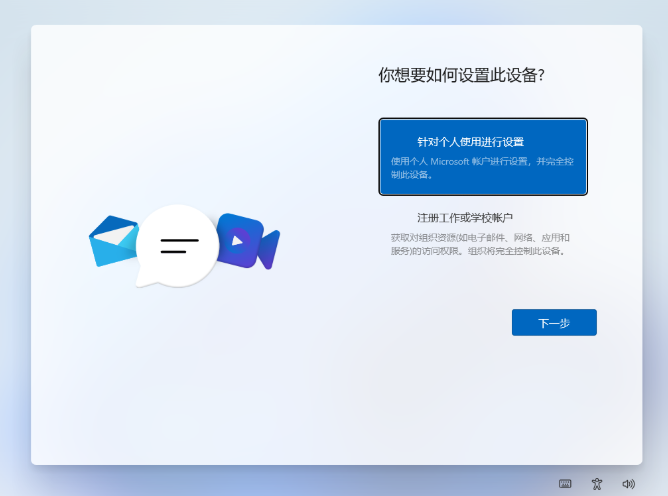Screen dimensions: 668x496
Task: Click the two black lines in the speech bubble
Action: click(179, 246)
